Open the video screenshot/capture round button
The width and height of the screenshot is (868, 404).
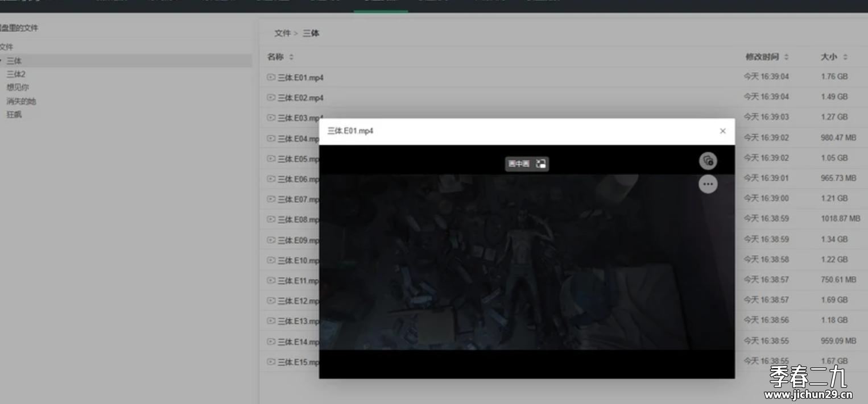pos(708,161)
